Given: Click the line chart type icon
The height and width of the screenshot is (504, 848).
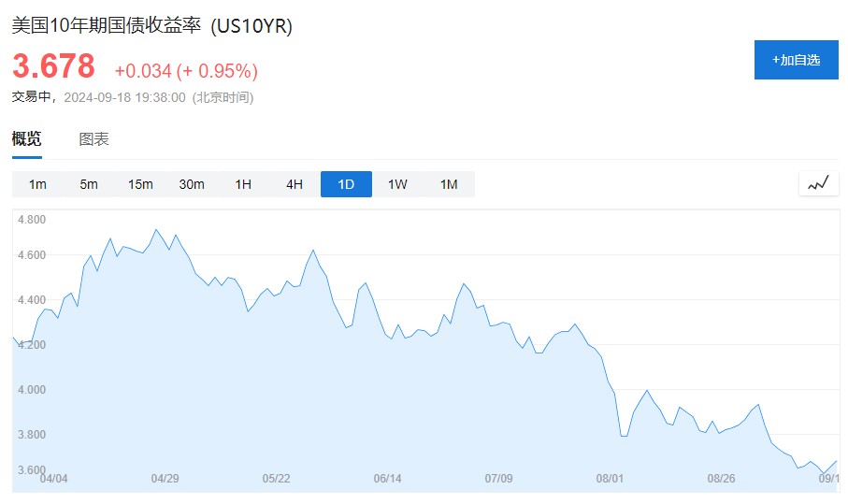Looking at the screenshot, I should (818, 183).
